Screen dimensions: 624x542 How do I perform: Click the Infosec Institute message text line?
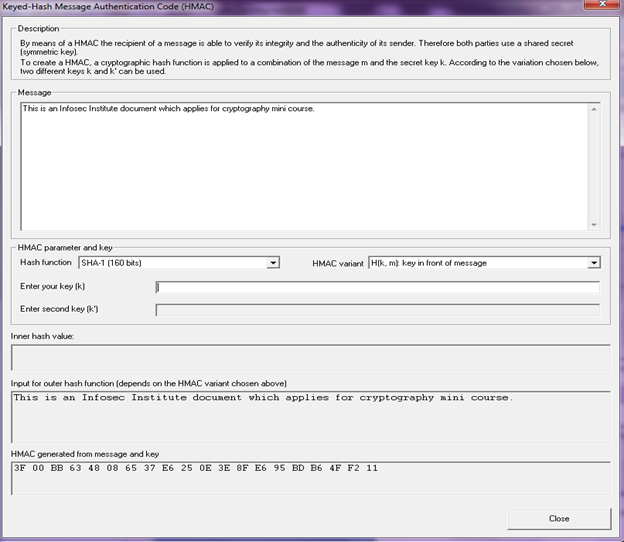coord(168,108)
